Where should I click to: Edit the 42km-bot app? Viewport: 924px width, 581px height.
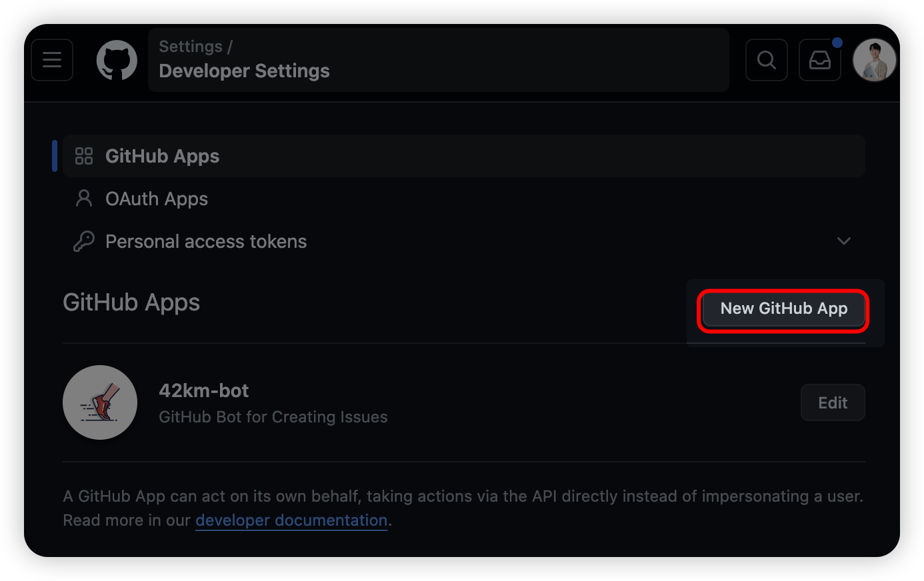[x=833, y=402]
